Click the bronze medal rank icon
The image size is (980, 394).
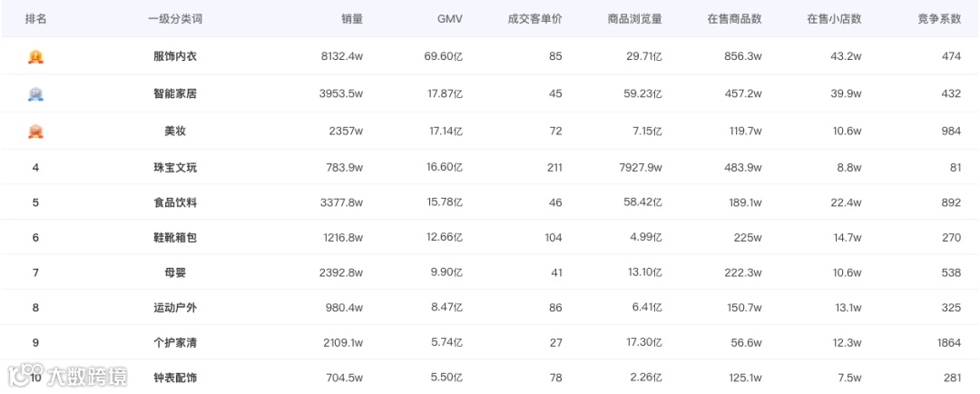[x=35, y=132]
